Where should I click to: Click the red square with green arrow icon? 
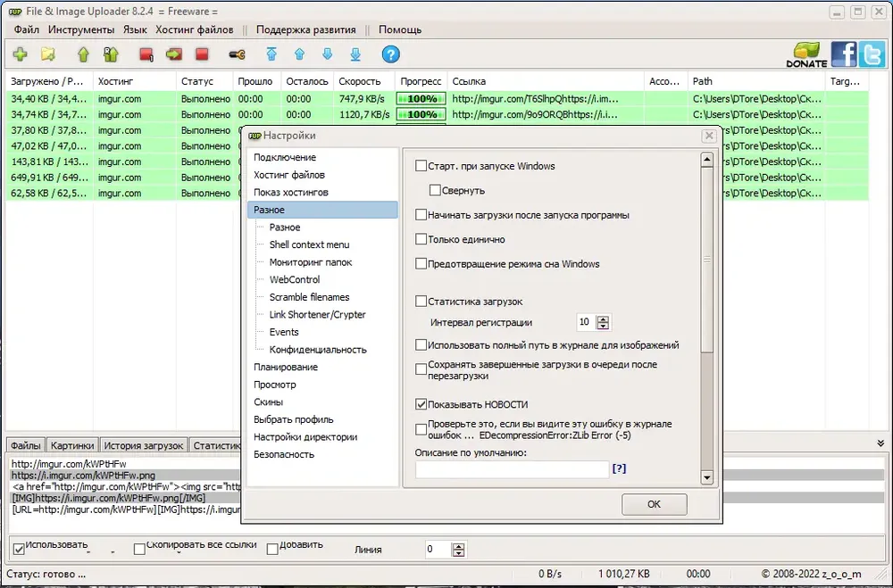coord(174,54)
